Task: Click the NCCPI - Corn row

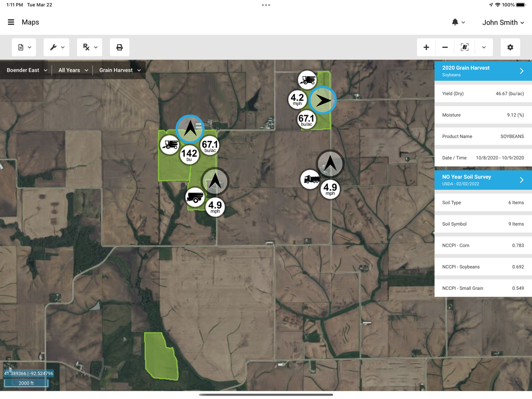Action: [483, 245]
